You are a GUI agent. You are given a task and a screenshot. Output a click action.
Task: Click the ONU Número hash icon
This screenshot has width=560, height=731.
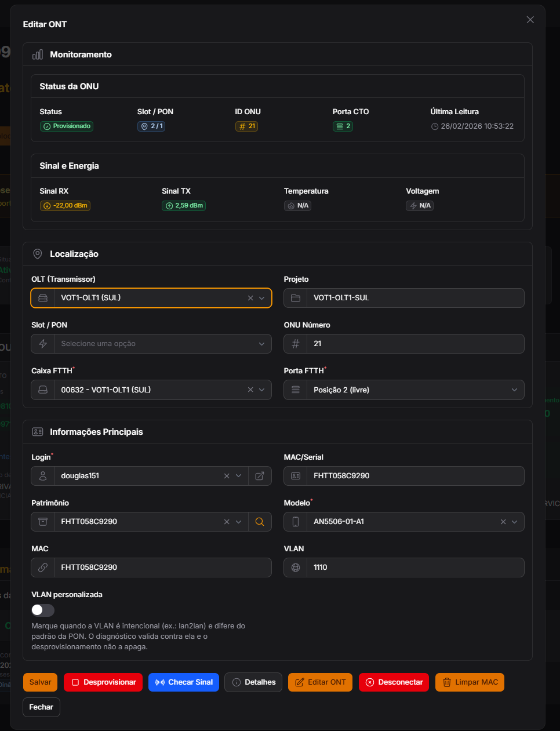pos(296,344)
